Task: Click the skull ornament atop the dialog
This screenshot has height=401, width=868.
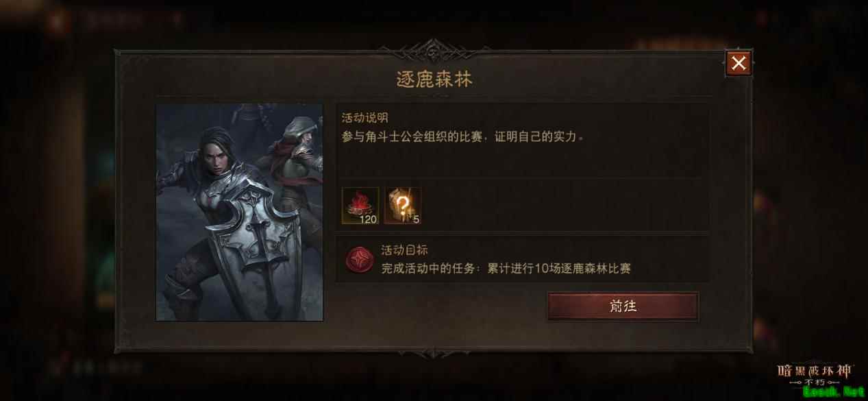Action: point(434,52)
